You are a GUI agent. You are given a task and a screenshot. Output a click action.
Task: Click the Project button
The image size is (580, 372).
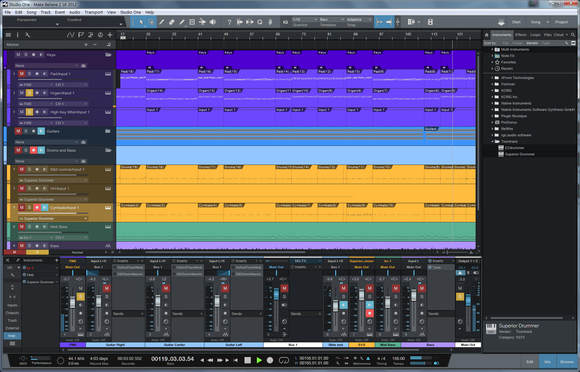click(561, 22)
